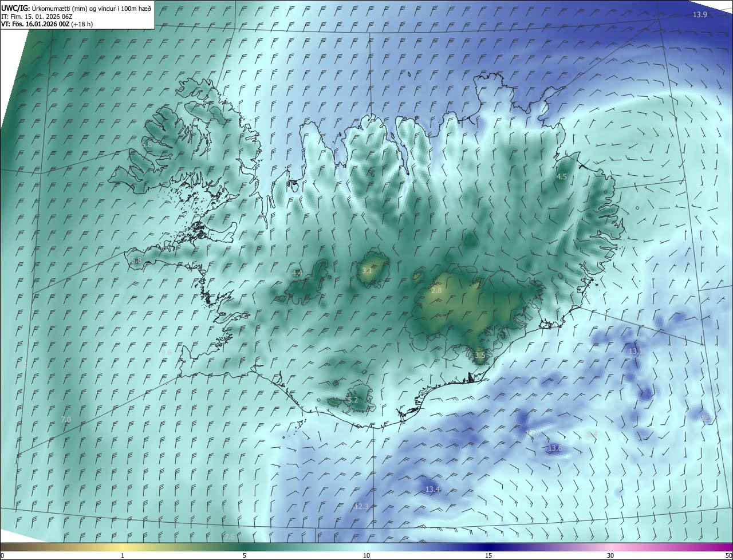Click the 30 tick on the color scale
Viewport: 733px width, 560px height.
(610, 555)
